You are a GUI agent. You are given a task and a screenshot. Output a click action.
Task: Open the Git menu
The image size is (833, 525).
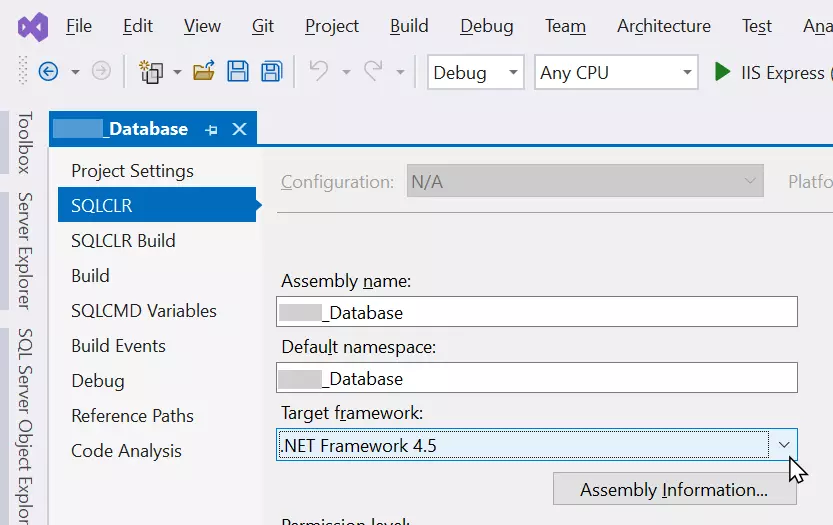coord(262,26)
